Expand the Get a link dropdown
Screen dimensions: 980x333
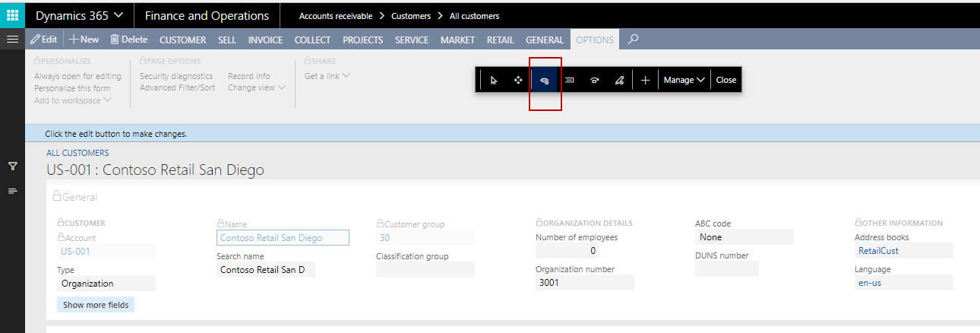click(327, 76)
